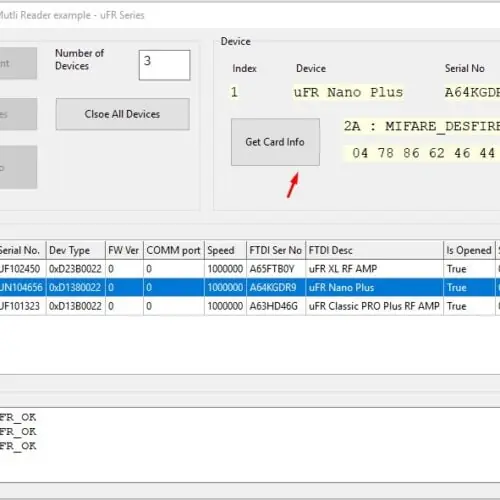Screen dimensions: 500x500
Task: Click the Is Opened True cell of uFR Classic row
Action: tap(469, 306)
